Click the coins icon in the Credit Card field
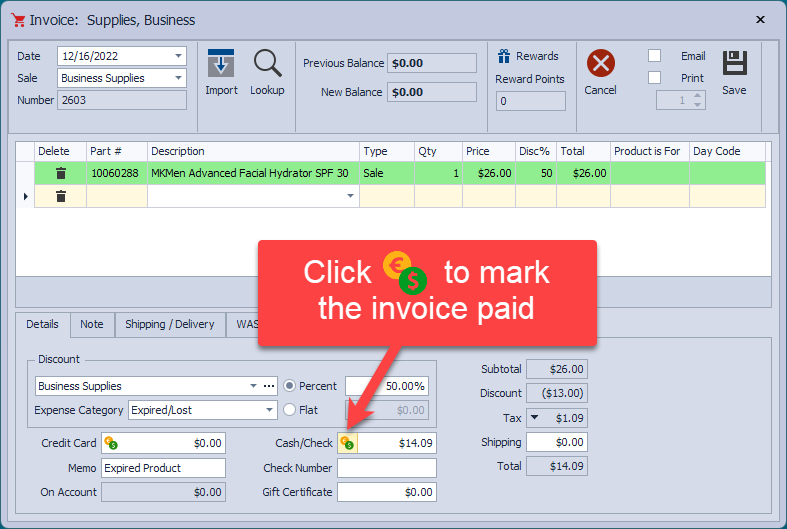 coord(111,443)
